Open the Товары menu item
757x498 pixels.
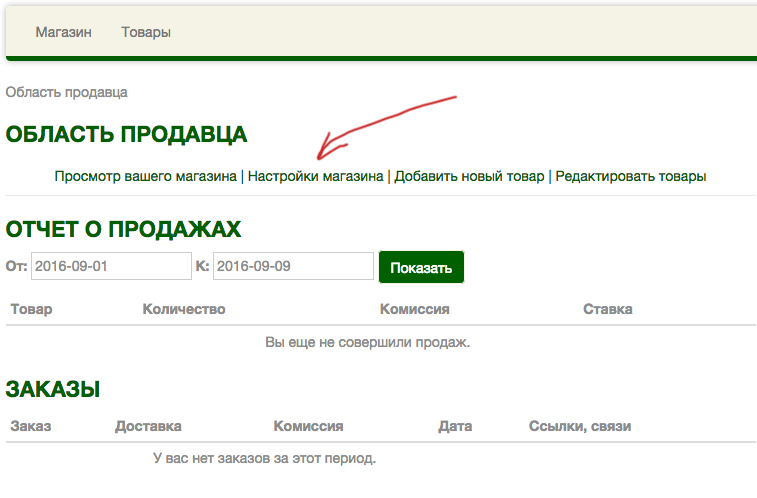[146, 32]
